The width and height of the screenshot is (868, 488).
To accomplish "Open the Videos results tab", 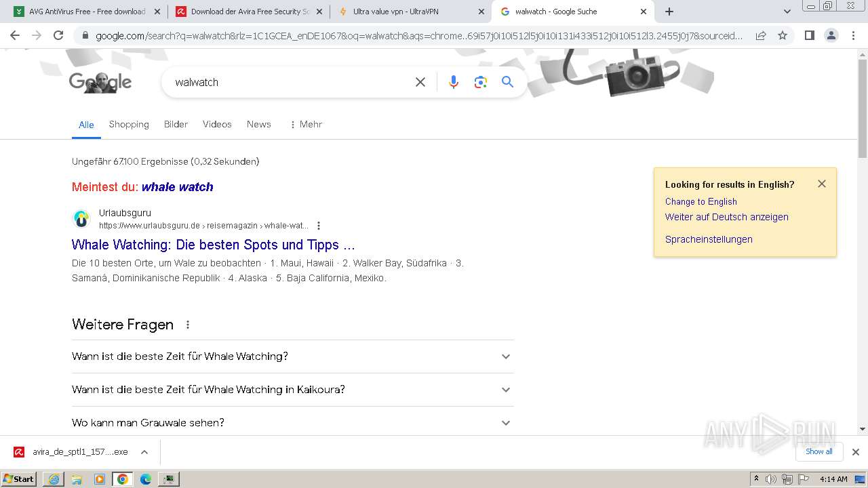I will 217,124.
